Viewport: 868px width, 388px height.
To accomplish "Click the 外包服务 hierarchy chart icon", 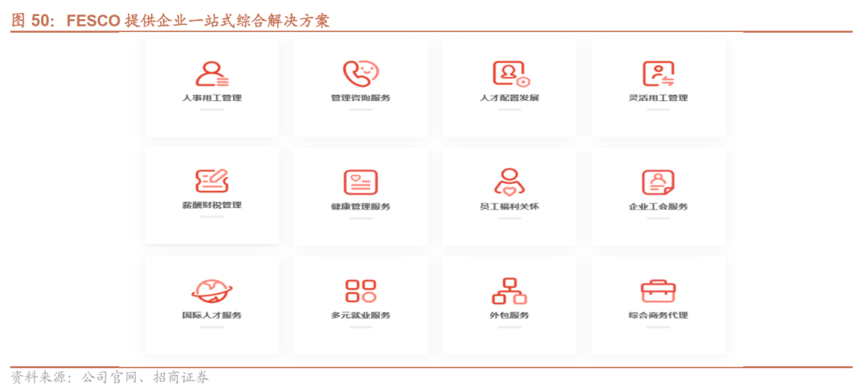I will click(510, 291).
